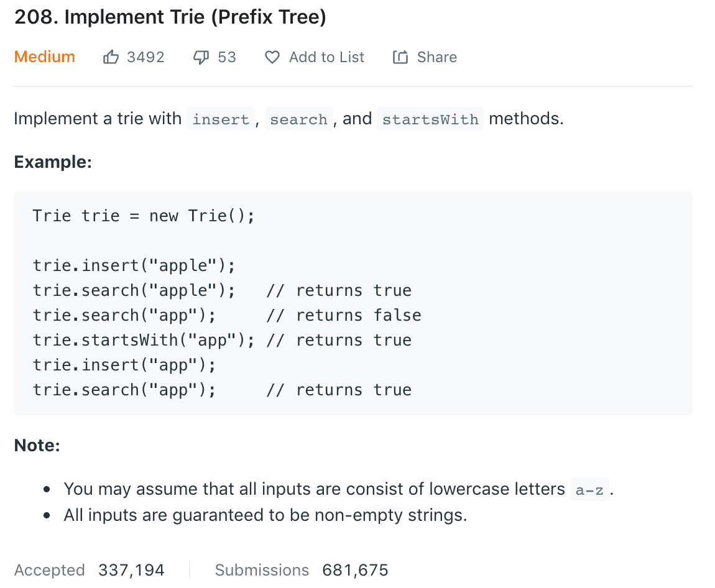The width and height of the screenshot is (715, 588).
Task: Click the a-z inline code in Note
Action: tap(589, 490)
